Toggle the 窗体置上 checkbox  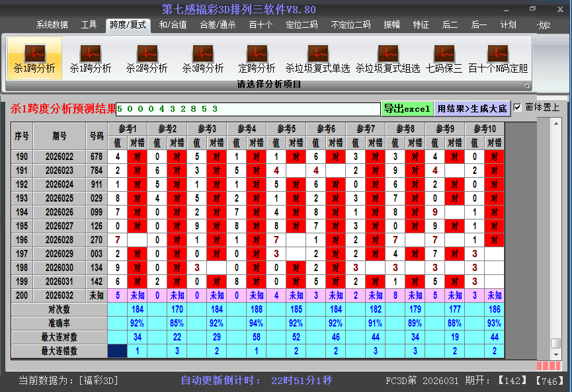[x=518, y=107]
